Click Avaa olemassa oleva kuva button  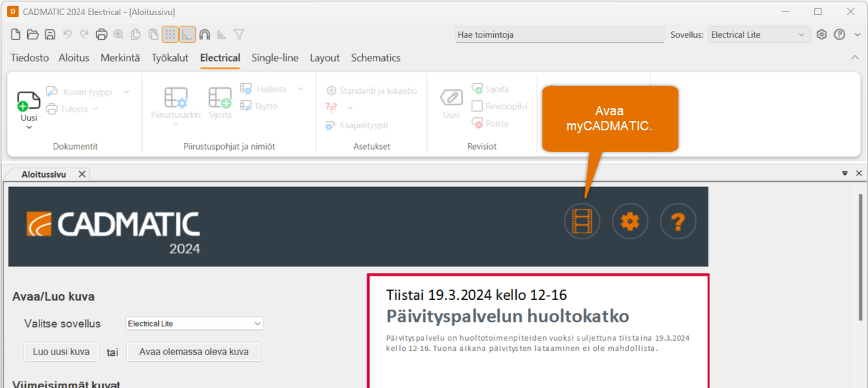[x=193, y=351]
